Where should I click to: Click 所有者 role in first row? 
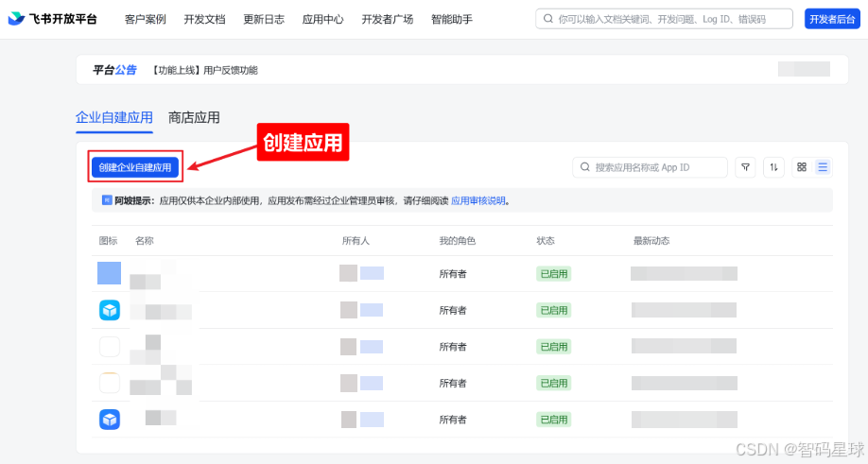tap(453, 274)
